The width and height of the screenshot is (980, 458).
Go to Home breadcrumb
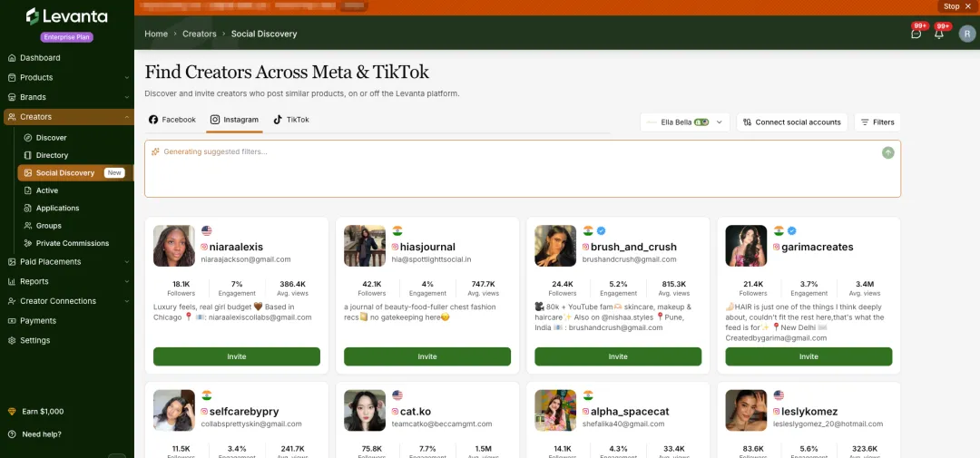[156, 34]
